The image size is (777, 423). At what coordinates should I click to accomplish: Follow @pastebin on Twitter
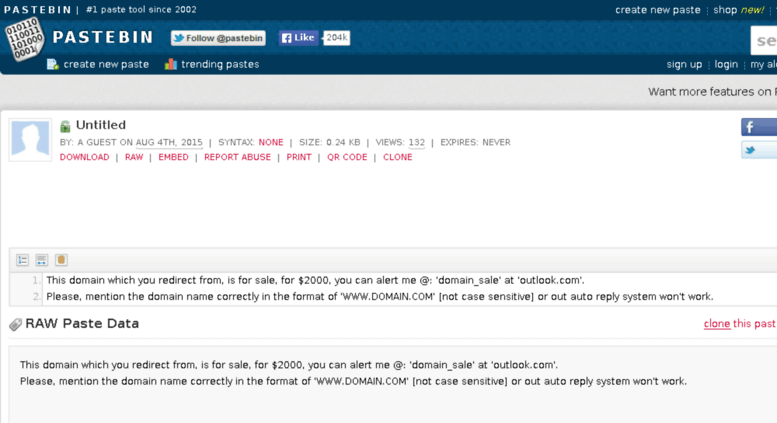pos(218,38)
